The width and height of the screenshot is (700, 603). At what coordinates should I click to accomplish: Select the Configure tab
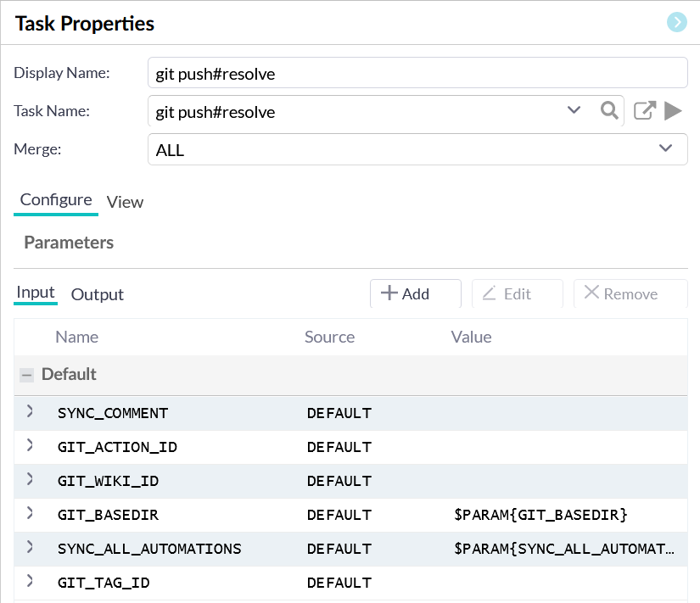(56, 200)
